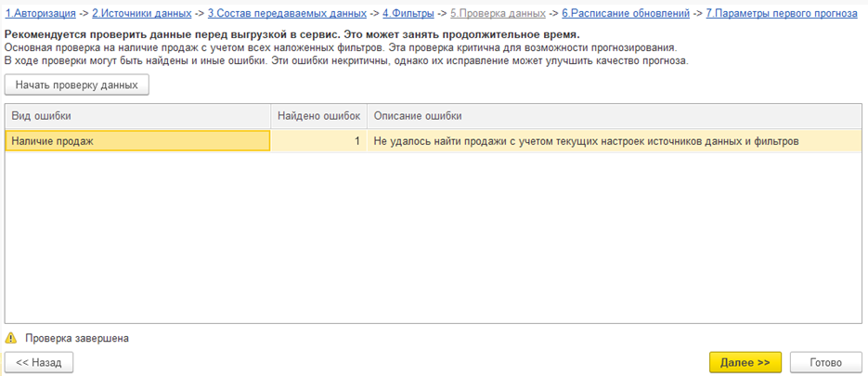Click the Вид ошибки column header
The image size is (868, 376).
coord(137,116)
